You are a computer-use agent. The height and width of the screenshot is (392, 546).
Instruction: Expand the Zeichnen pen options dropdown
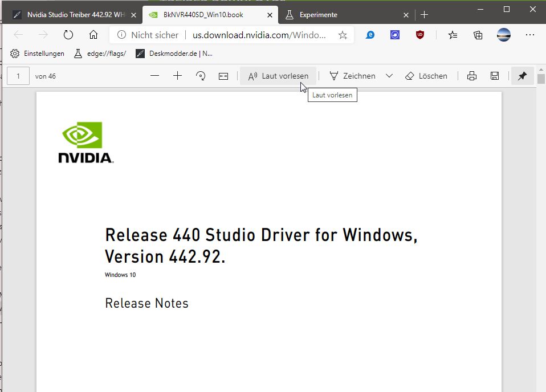[x=389, y=76]
